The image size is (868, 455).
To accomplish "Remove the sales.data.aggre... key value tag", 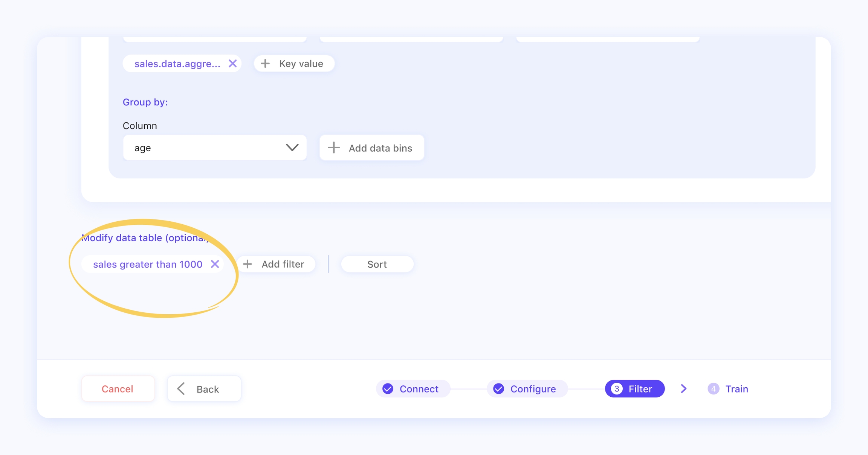I will (x=232, y=64).
